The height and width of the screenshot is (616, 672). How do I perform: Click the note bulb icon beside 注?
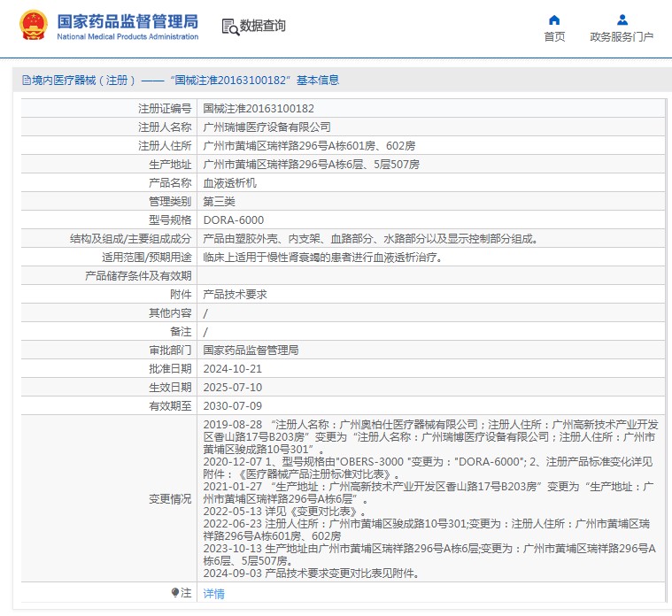[174, 593]
